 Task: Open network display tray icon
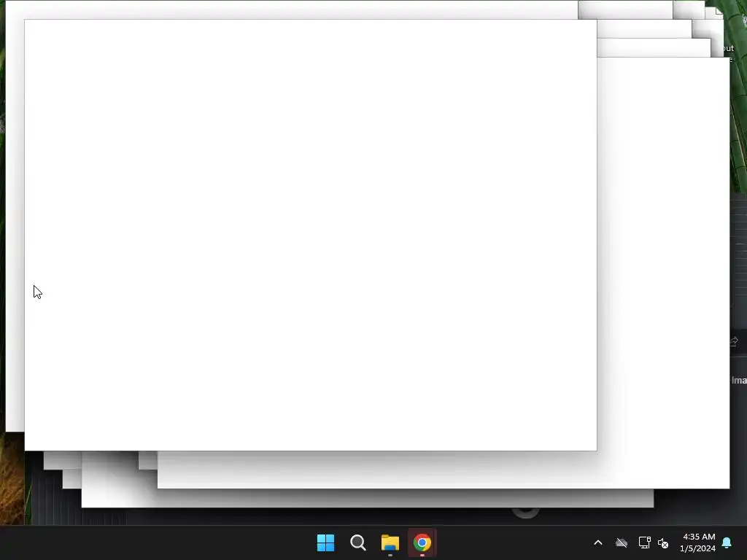pyautogui.click(x=645, y=542)
